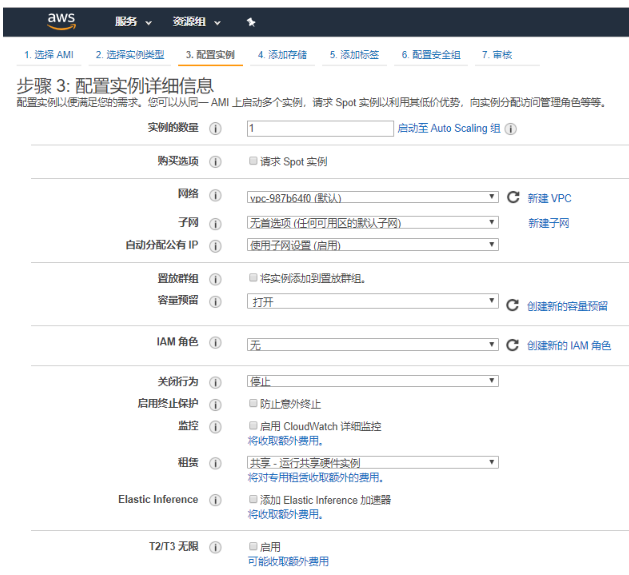The height and width of the screenshot is (575, 629).
Task: Click the 新建 VPC link
Action: [549, 198]
